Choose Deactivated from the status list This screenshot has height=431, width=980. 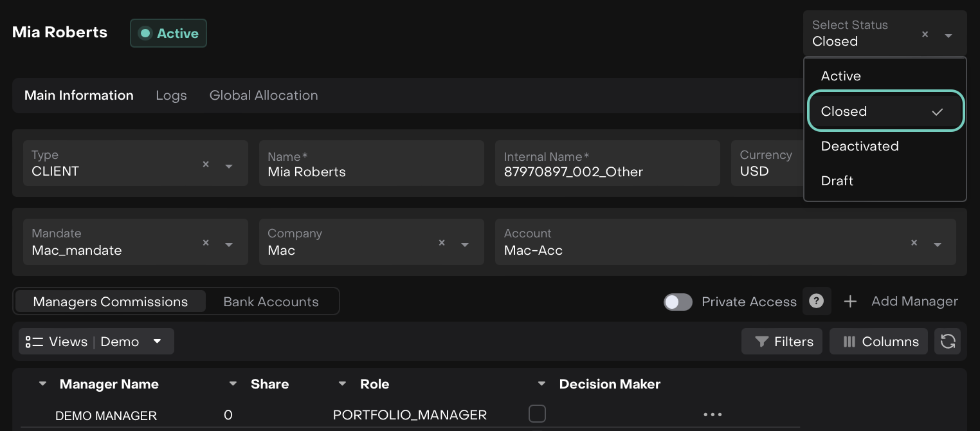click(859, 146)
